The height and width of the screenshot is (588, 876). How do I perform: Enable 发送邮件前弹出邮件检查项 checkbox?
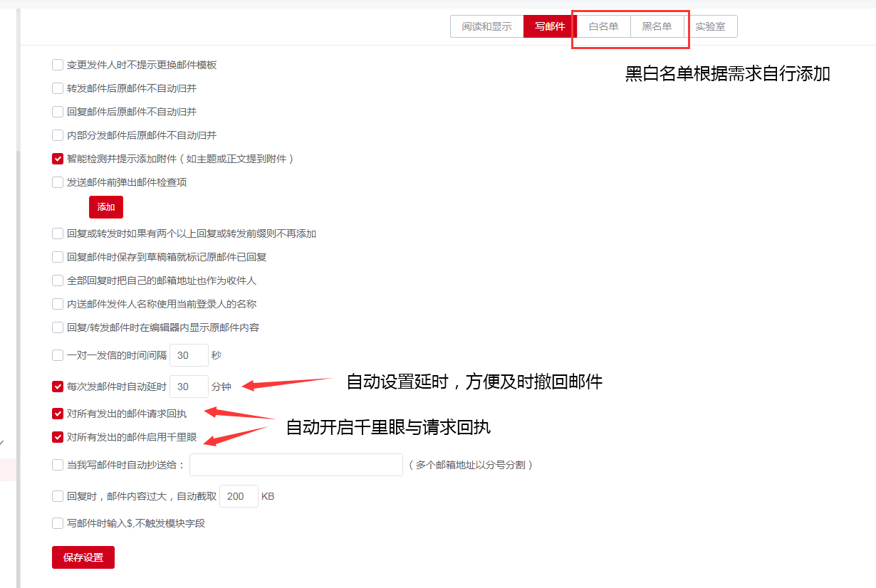tap(58, 182)
